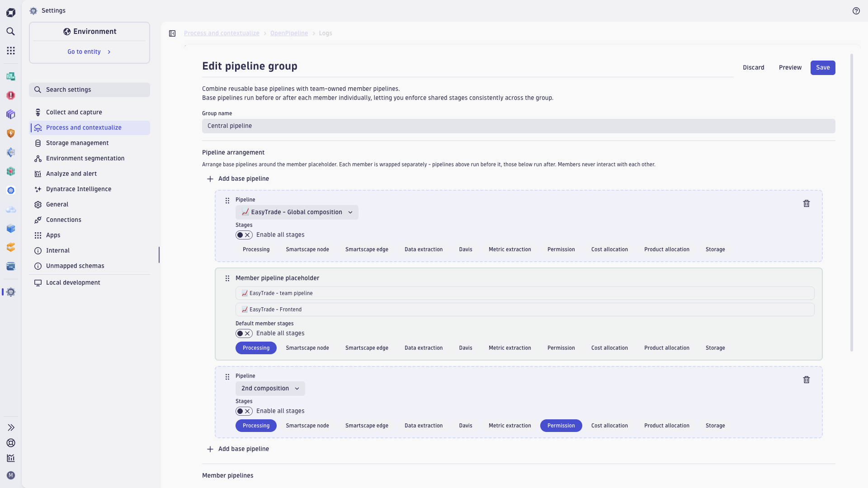Viewport: 868px width, 488px height.
Task: Open 2nd composition pipeline dropdown
Action: pos(270,389)
